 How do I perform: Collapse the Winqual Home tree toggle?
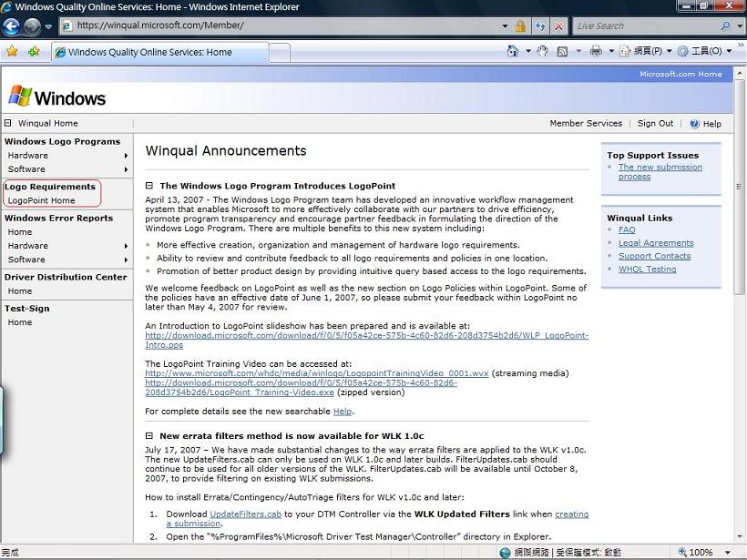pyautogui.click(x=7, y=123)
